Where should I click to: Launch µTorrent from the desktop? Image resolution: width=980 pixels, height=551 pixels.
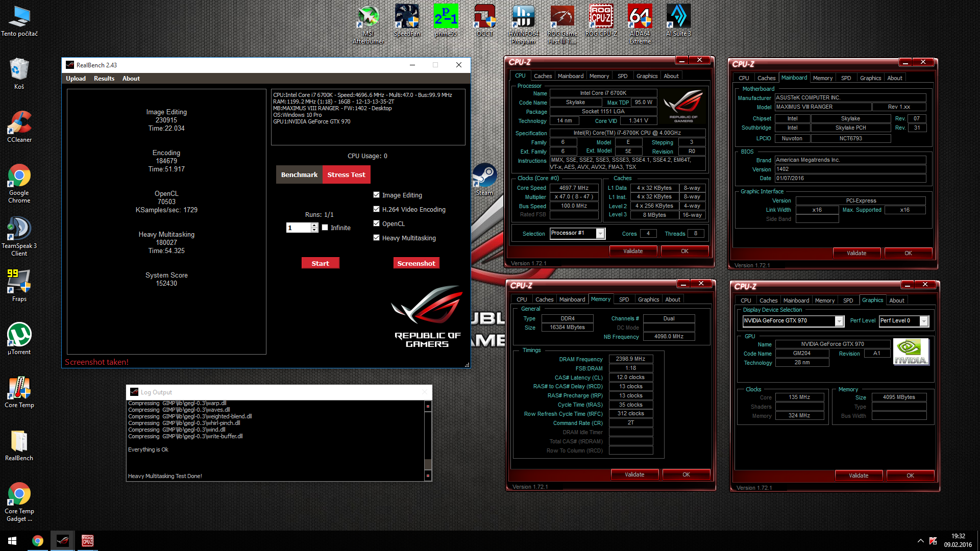coord(19,339)
